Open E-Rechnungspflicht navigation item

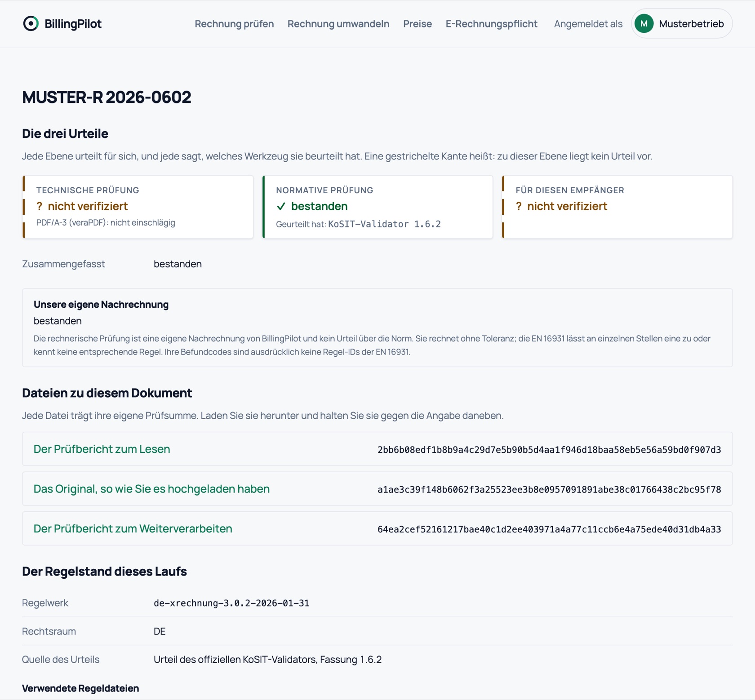point(492,24)
